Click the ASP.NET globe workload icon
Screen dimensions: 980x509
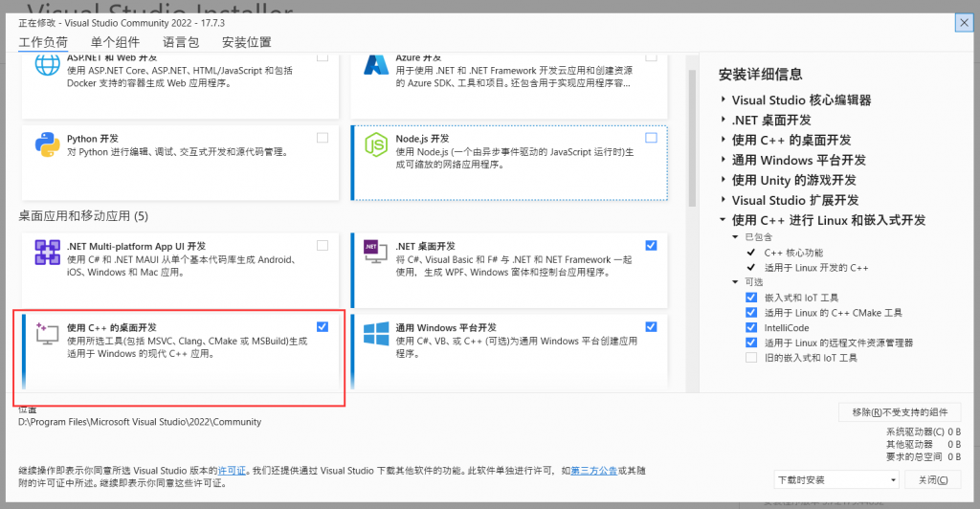pos(48,65)
